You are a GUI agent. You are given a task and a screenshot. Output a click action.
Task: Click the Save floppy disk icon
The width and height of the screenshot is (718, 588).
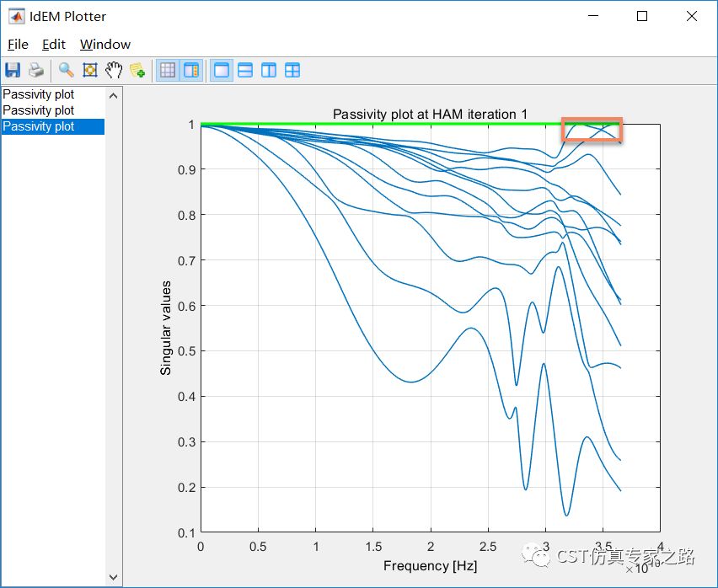[x=13, y=70]
